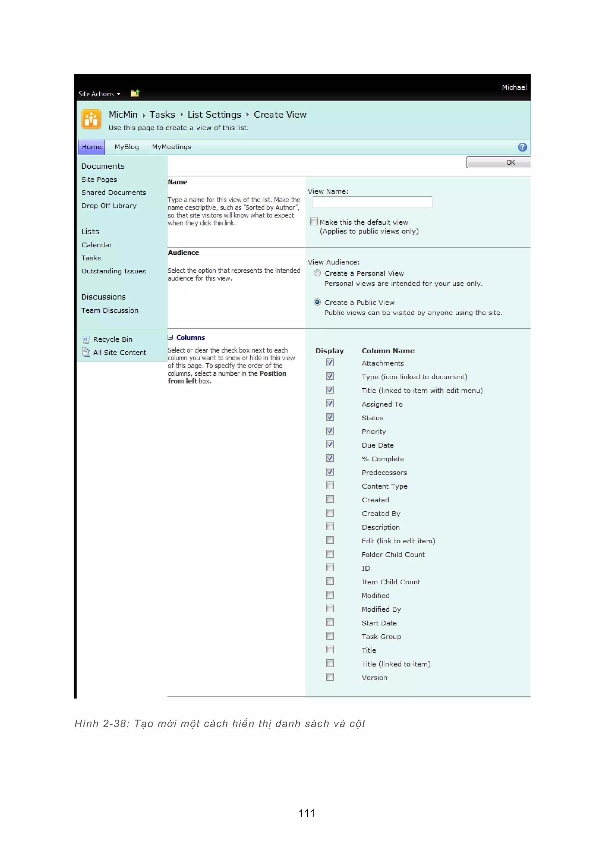Open the MyMeetings navigation tab
614x868 pixels.
point(171,147)
